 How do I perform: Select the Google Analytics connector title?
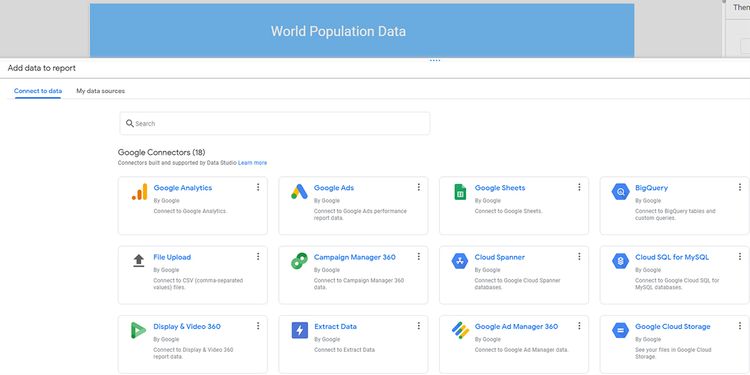(x=183, y=188)
